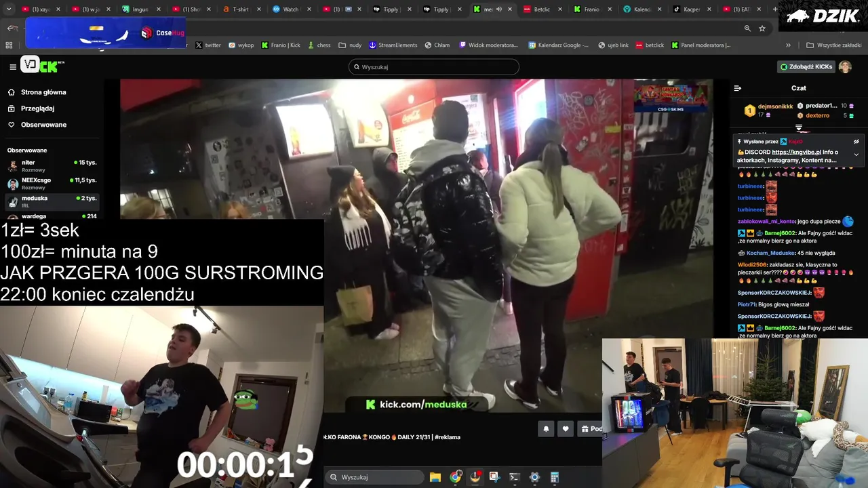The height and width of the screenshot is (488, 868).
Task: Click the Zdobądź KICKs button
Action: [806, 67]
